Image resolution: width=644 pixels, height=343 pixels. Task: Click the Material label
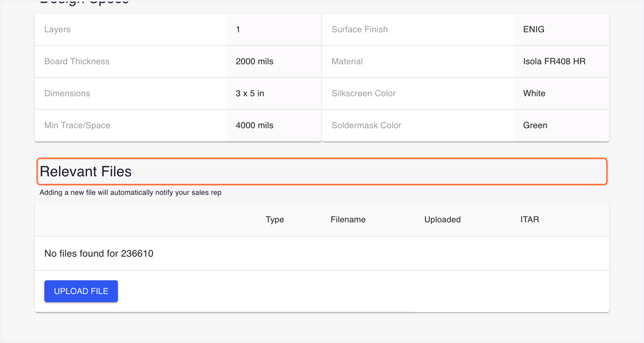click(x=347, y=62)
